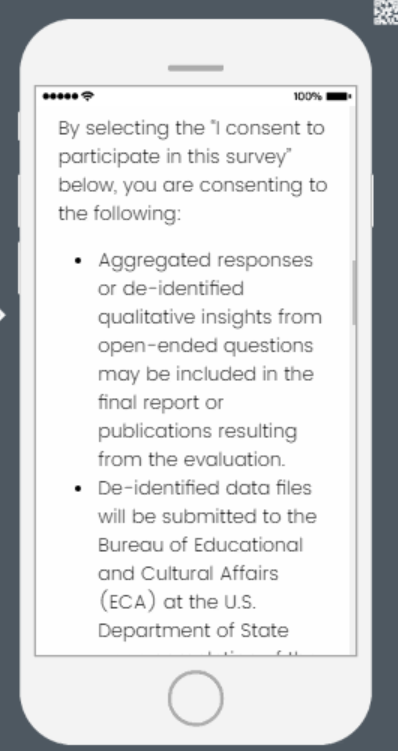Image resolution: width=398 pixels, height=751 pixels.
Task: Click the bullet dot before "De-identified data files"
Action: coord(79,489)
